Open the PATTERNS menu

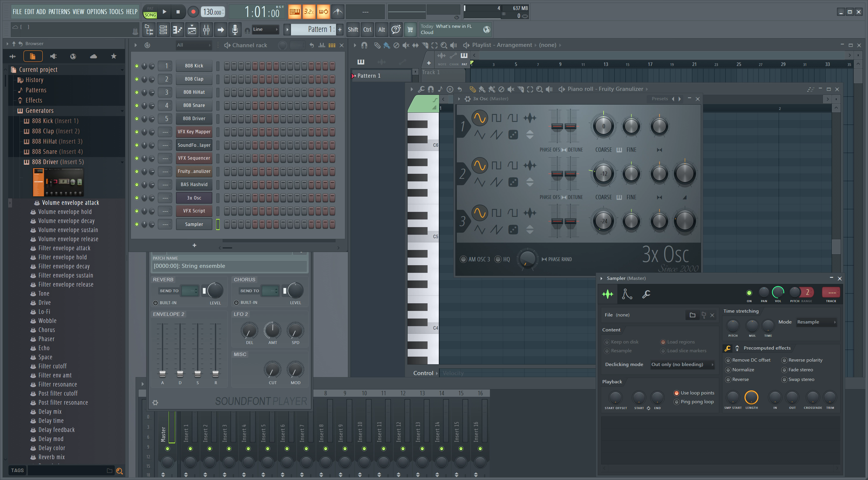59,12
